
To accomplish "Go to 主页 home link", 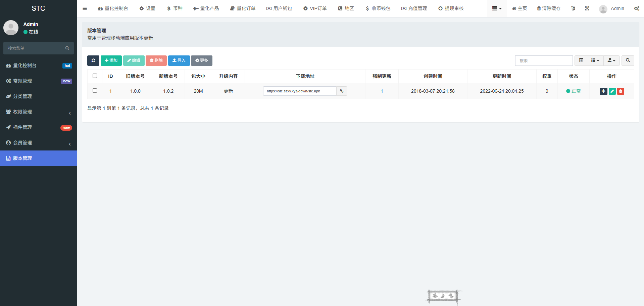I will [x=519, y=8].
